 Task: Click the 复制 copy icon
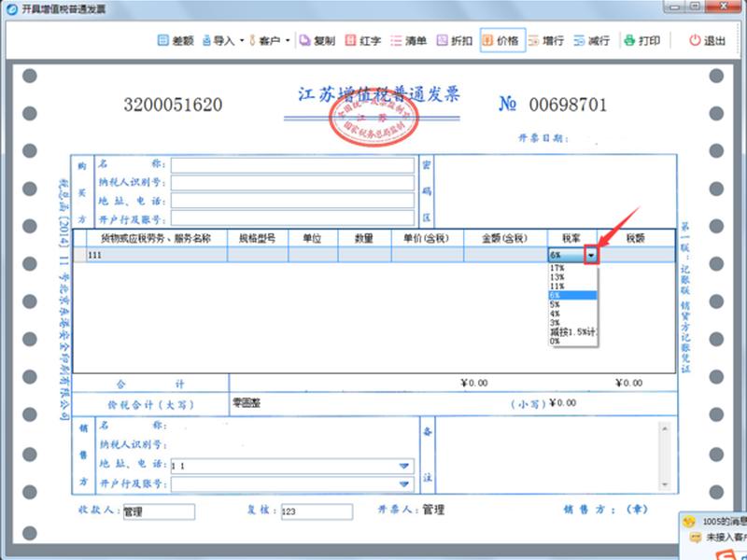[305, 40]
